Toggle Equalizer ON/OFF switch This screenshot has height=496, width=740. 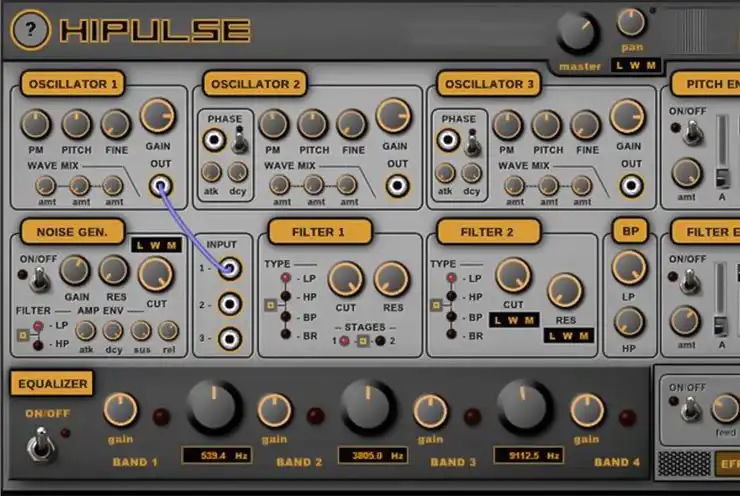point(41,445)
